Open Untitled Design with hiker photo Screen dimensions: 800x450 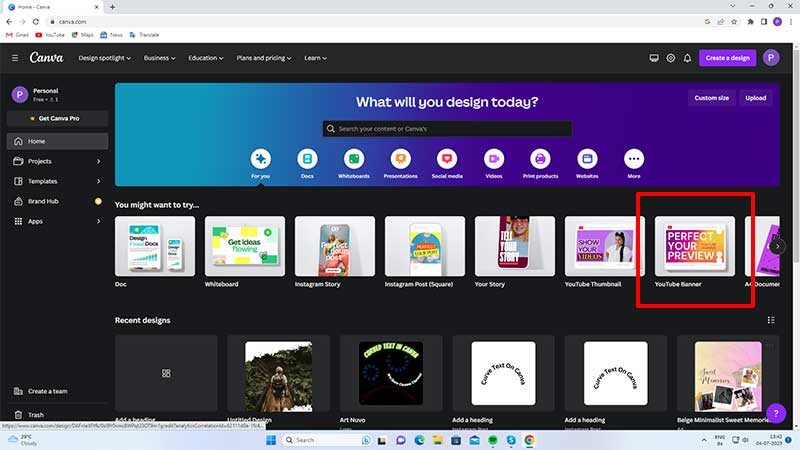[279, 373]
